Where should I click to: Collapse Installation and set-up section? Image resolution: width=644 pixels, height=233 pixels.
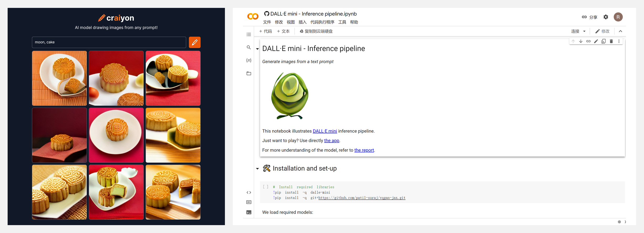click(x=257, y=169)
